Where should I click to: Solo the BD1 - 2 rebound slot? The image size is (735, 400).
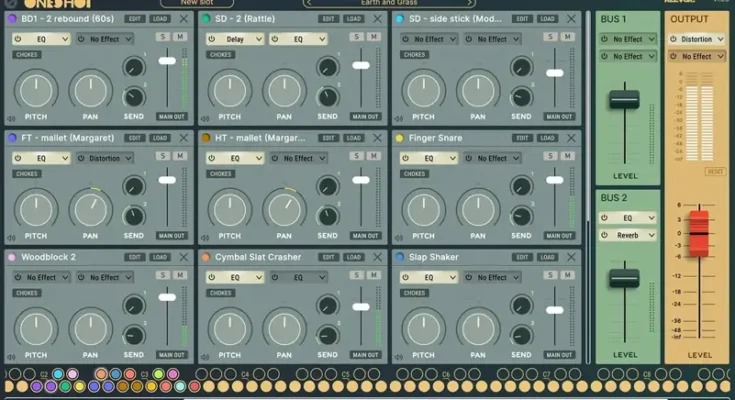click(x=163, y=37)
